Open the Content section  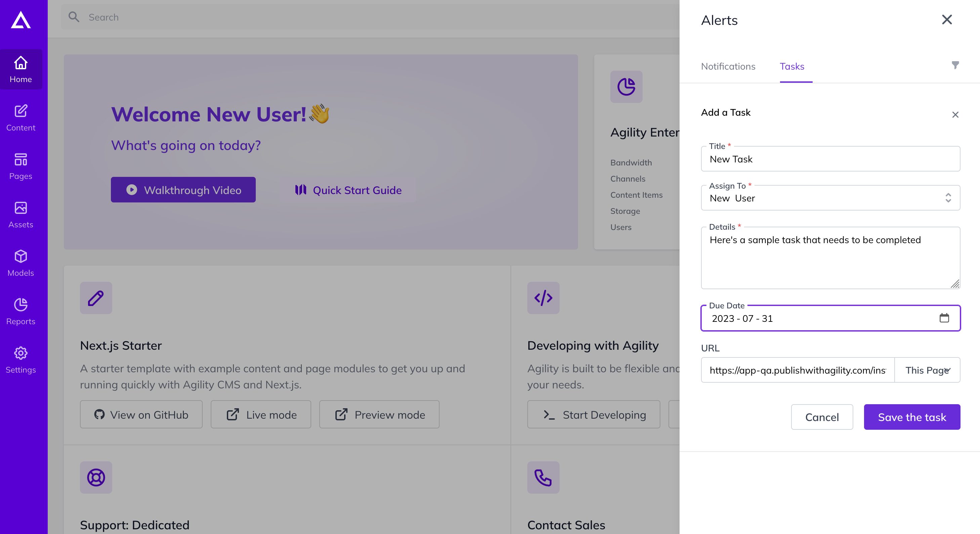point(21,118)
